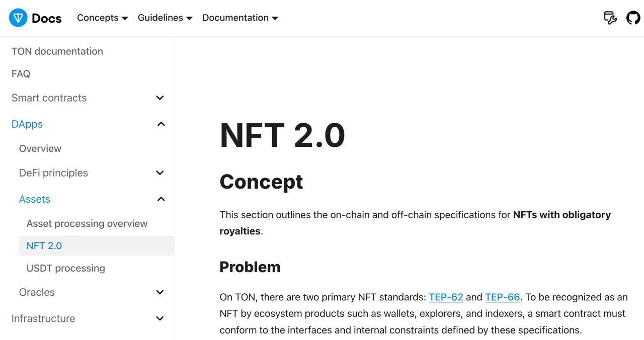Expand the Oracles section chevron
Viewport: 644px width, 340px height.
coord(160,292)
